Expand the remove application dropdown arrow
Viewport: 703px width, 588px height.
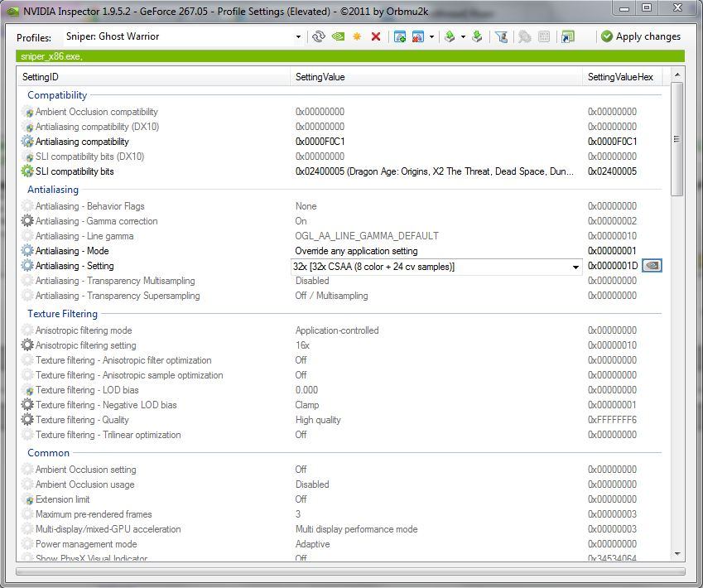click(x=431, y=36)
